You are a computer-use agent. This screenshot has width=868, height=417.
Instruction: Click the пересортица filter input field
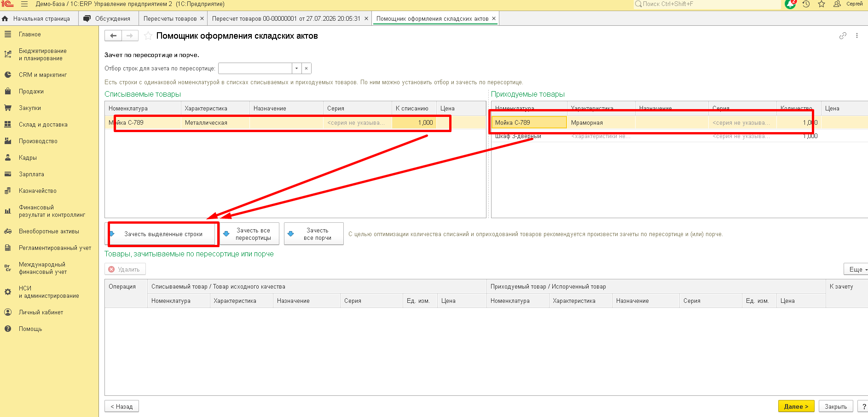pyautogui.click(x=255, y=69)
